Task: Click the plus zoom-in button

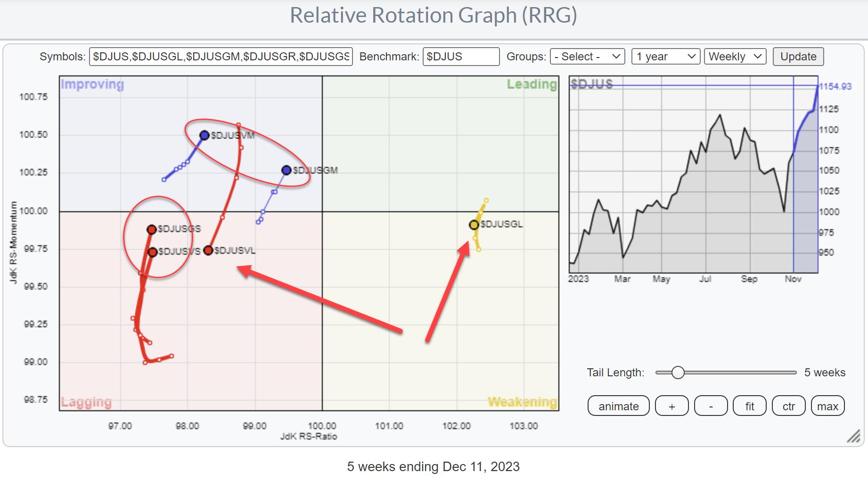Action: point(671,406)
